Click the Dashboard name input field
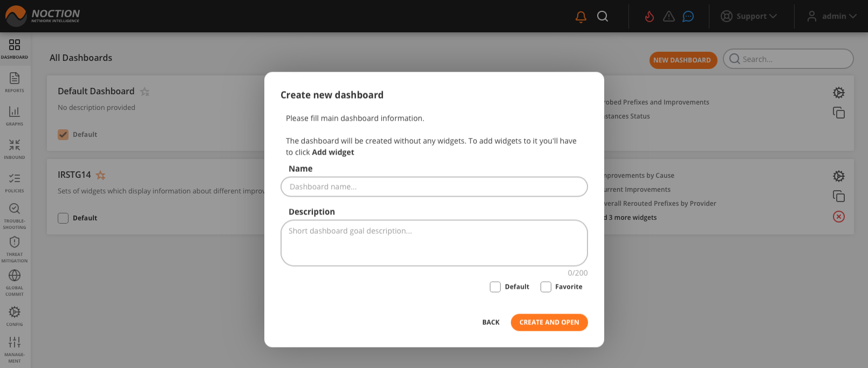The height and width of the screenshot is (368, 868). click(x=434, y=186)
